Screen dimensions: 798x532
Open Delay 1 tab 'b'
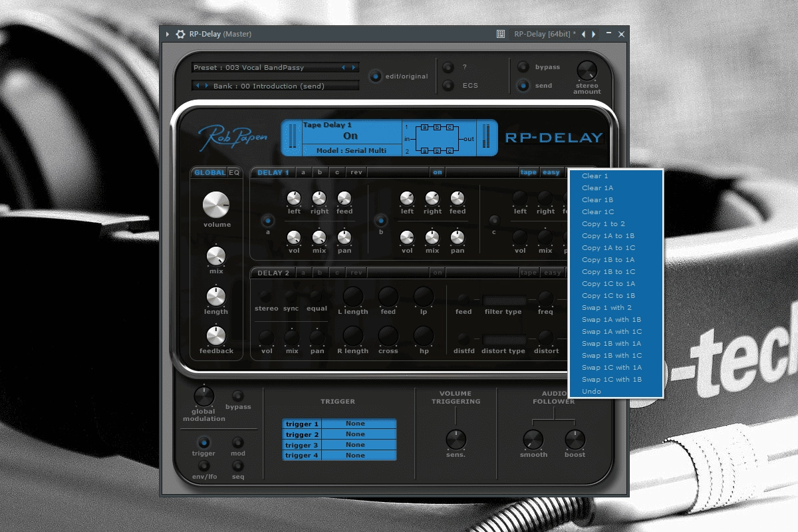coord(320,173)
